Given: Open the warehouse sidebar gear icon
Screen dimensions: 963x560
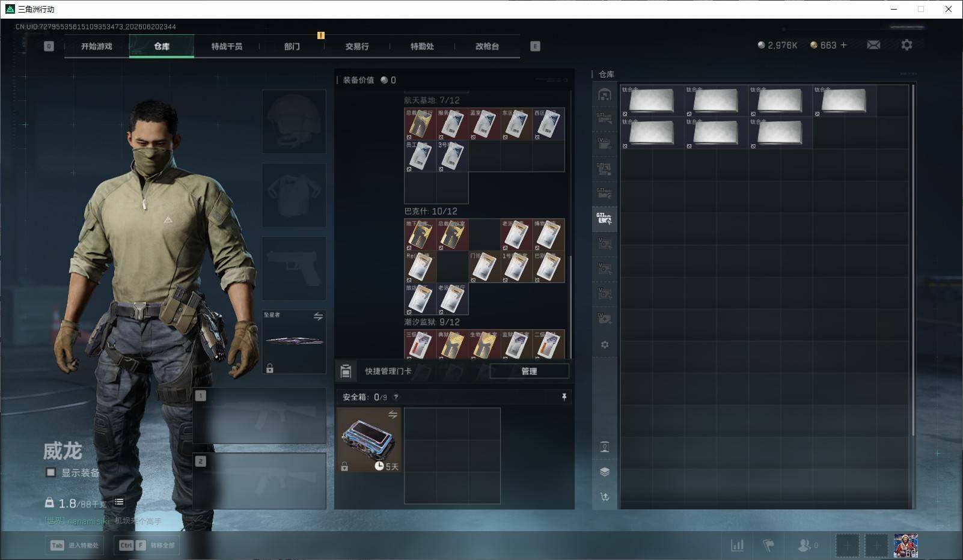Looking at the screenshot, I should [605, 344].
